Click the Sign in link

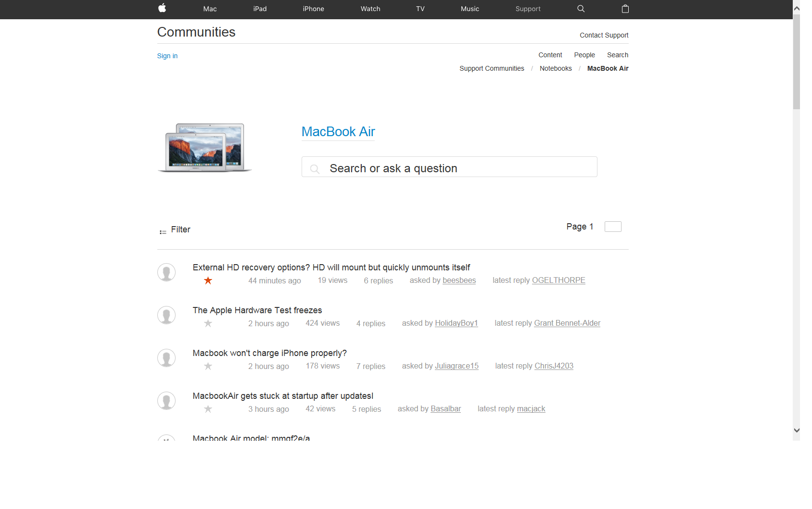click(167, 56)
